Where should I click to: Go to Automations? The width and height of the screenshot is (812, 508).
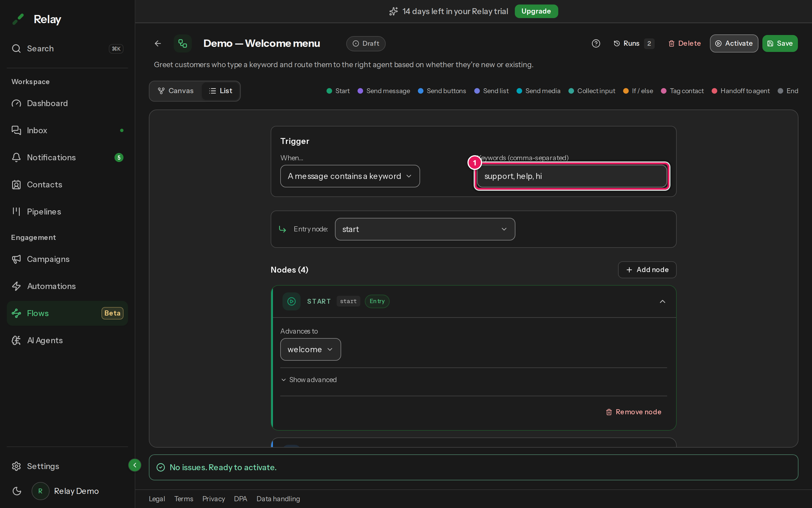click(67, 286)
